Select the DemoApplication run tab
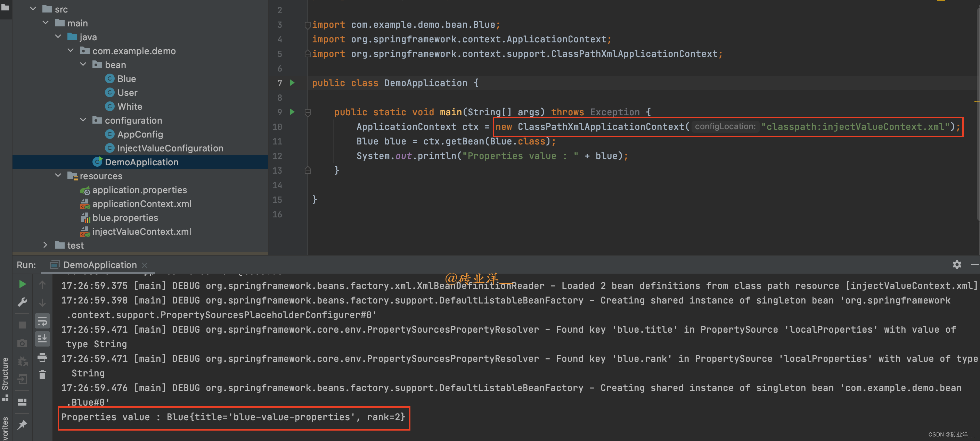Viewport: 980px width, 441px height. pos(100,265)
